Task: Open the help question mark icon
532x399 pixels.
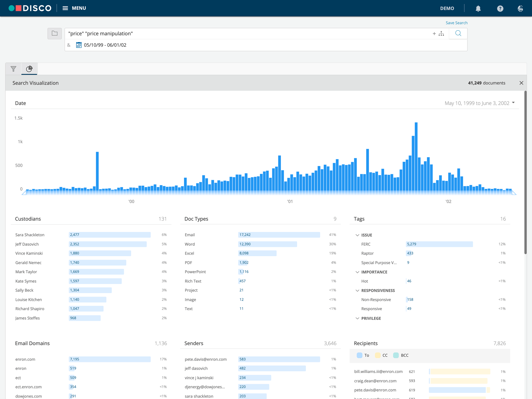Action: coord(500,9)
